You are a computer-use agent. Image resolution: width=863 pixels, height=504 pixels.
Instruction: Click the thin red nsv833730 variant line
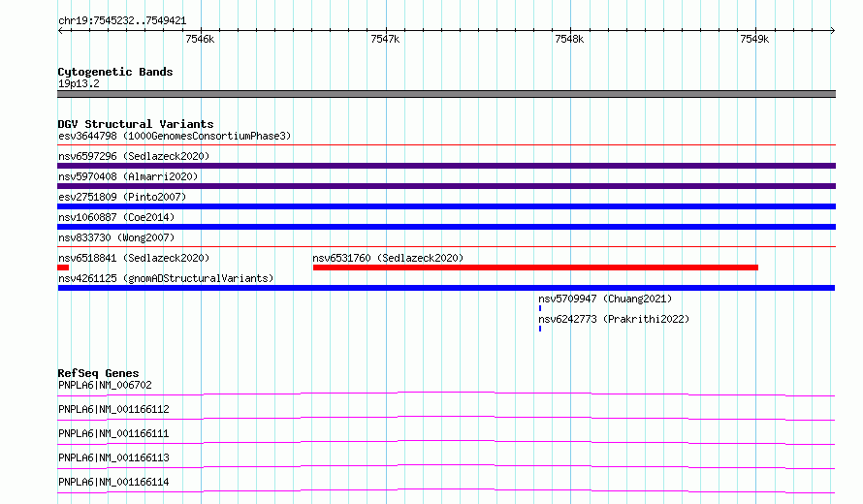click(x=446, y=247)
